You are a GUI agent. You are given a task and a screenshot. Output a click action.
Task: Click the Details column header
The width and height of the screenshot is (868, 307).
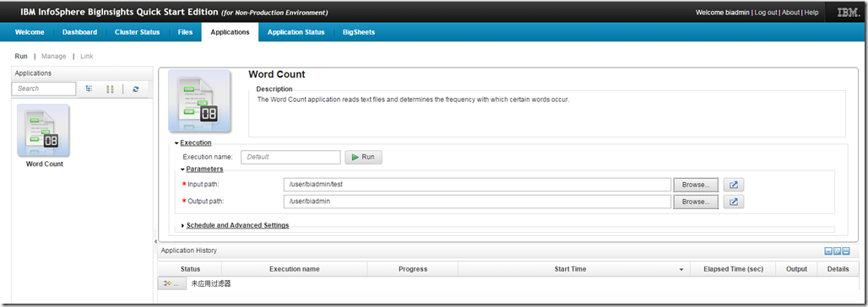(x=838, y=269)
